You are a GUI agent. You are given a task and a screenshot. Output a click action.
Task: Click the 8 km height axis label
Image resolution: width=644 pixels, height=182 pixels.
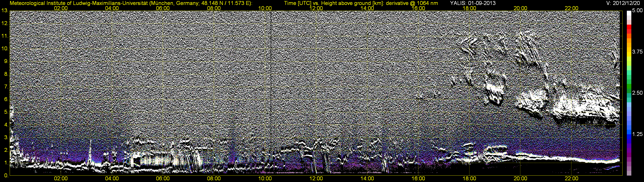(6, 74)
